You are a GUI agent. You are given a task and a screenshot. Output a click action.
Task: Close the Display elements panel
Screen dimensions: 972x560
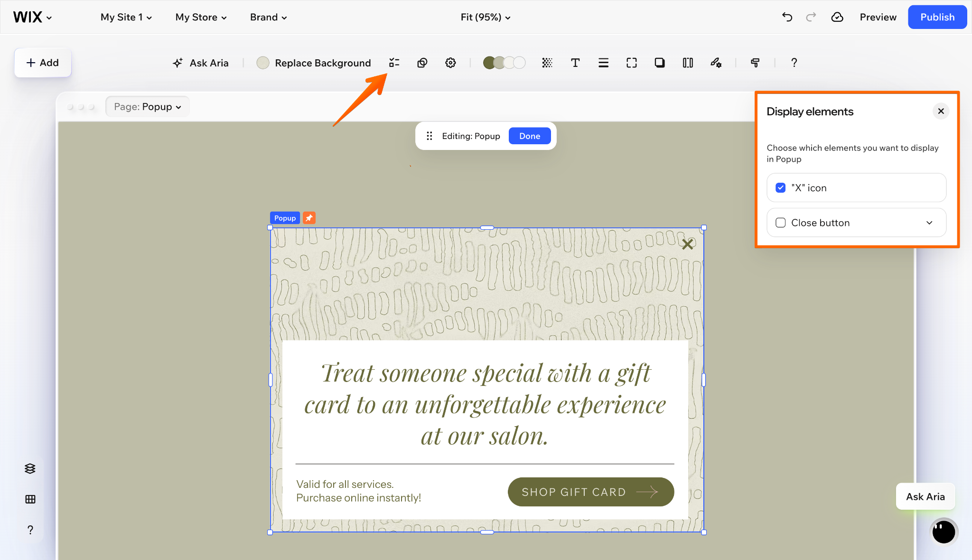(941, 111)
